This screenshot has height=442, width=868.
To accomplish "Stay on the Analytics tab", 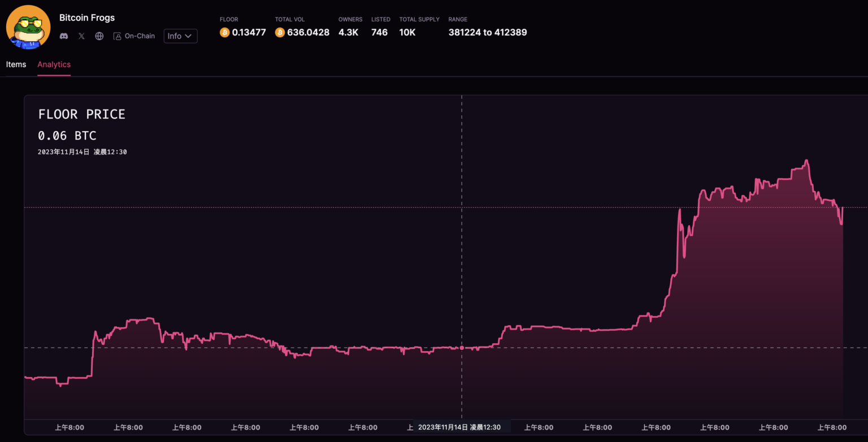I will pyautogui.click(x=54, y=64).
